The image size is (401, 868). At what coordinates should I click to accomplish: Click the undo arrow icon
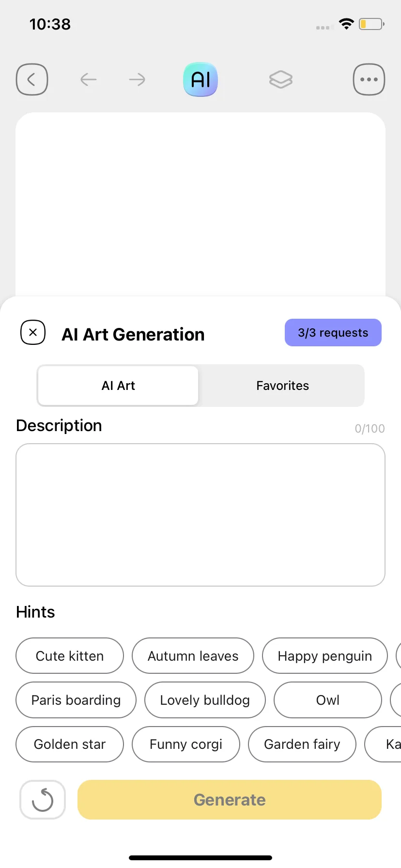point(88,79)
